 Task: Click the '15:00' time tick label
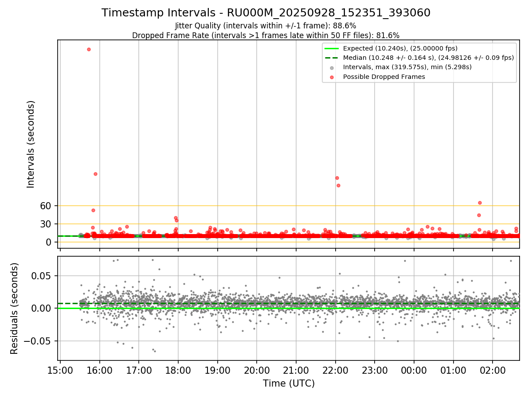click(x=60, y=370)
